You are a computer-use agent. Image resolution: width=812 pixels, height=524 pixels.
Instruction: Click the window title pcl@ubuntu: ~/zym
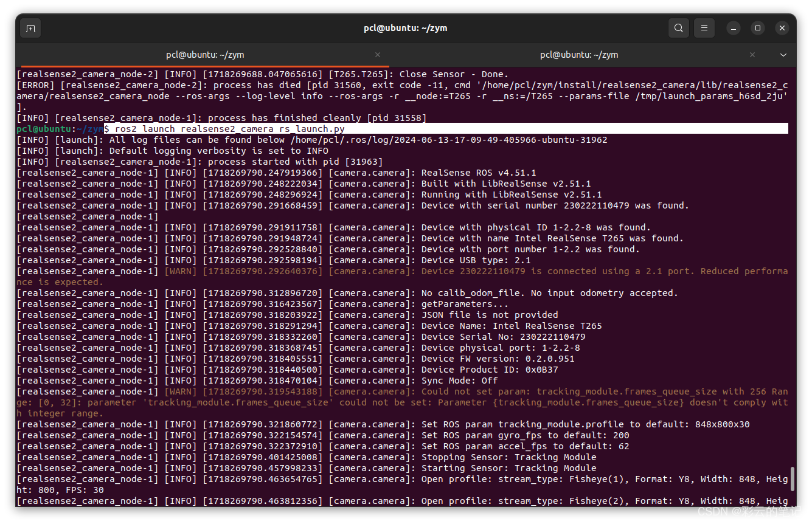coord(406,28)
